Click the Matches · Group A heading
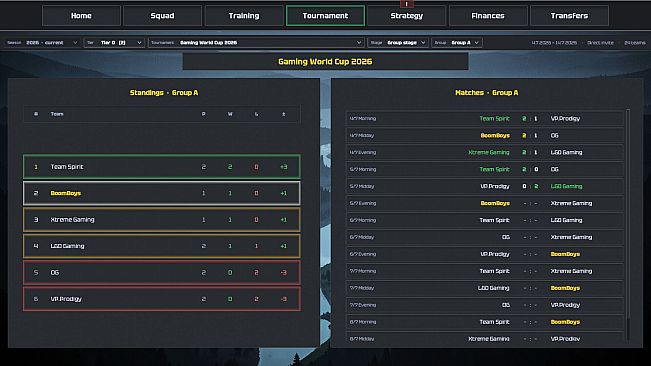651x366 pixels. tap(487, 93)
